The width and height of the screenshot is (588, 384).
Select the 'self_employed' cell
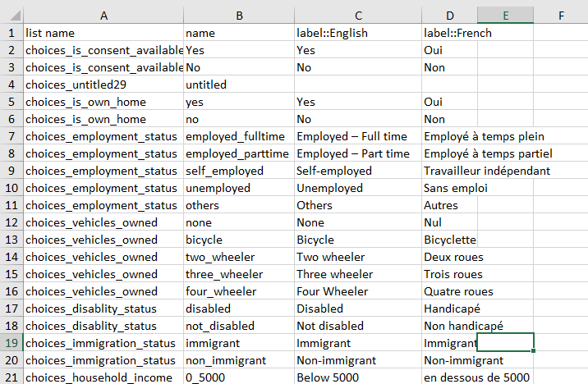tap(238, 171)
